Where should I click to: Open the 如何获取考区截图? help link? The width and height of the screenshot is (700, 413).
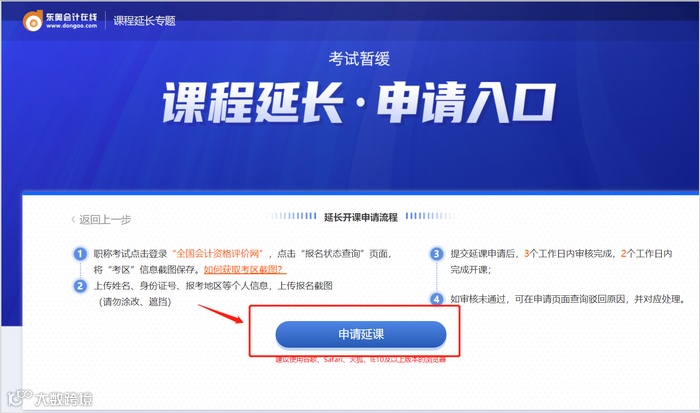245,269
